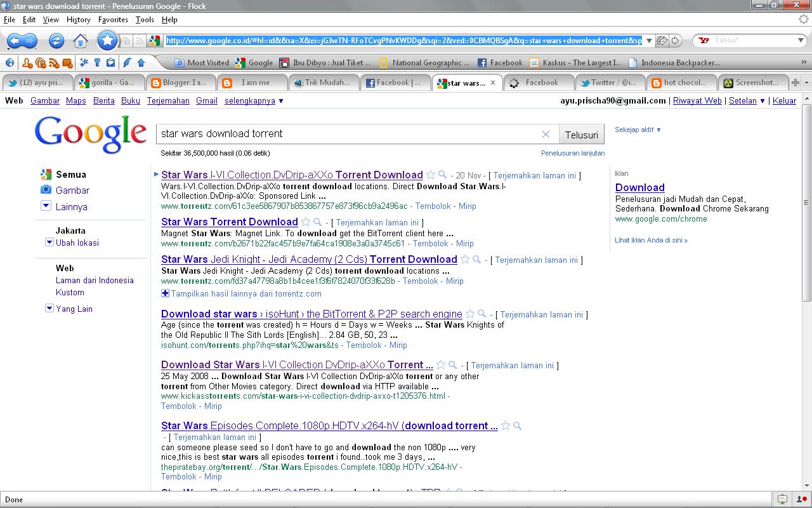
Task: Star the 1080p.HDTV.x264-hV result
Action: (x=506, y=425)
